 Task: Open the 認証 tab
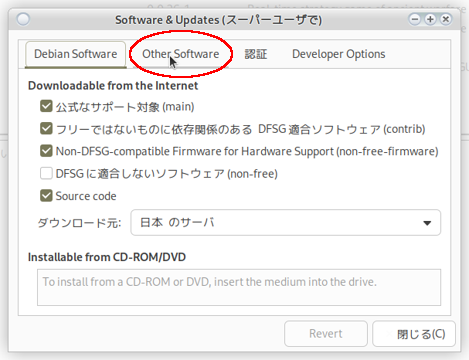(x=256, y=54)
